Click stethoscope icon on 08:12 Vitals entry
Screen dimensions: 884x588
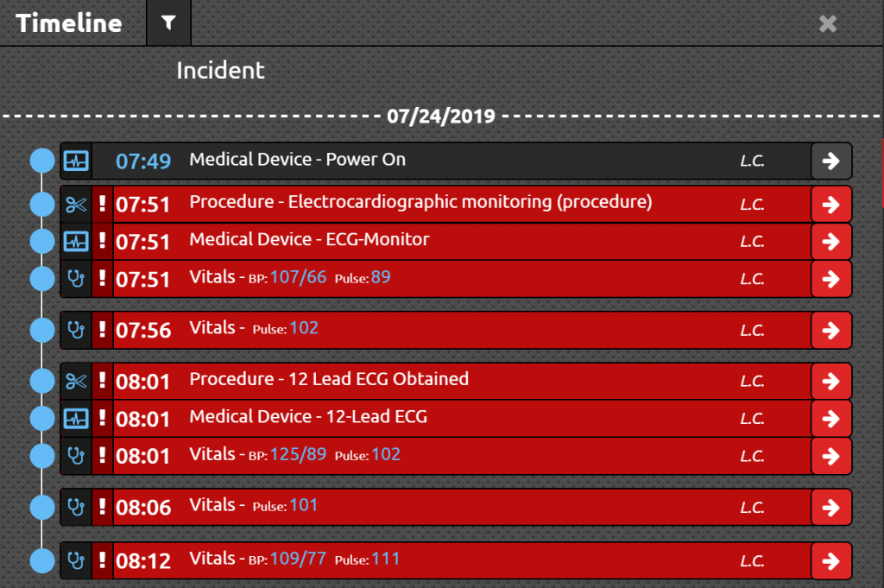point(77,560)
